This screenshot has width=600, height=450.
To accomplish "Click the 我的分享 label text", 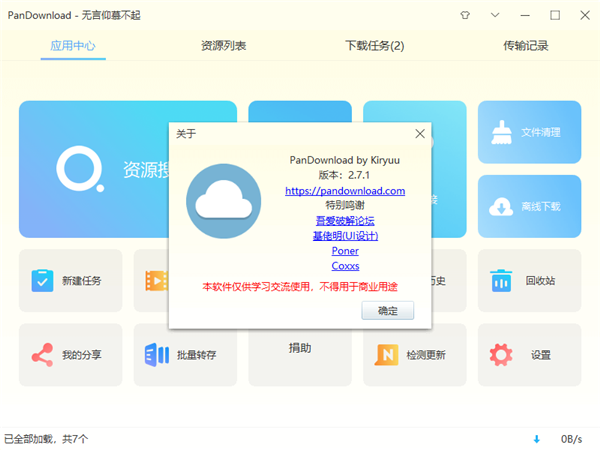I will (x=82, y=355).
